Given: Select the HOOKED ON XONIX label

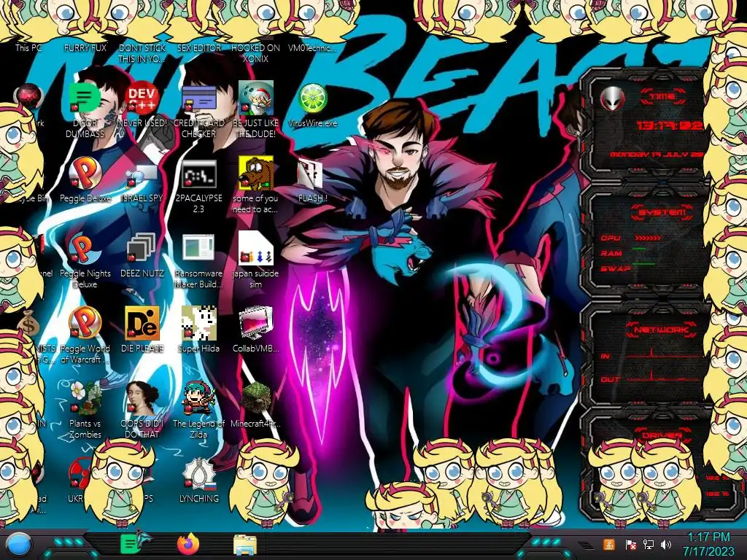Looking at the screenshot, I should coord(255,53).
